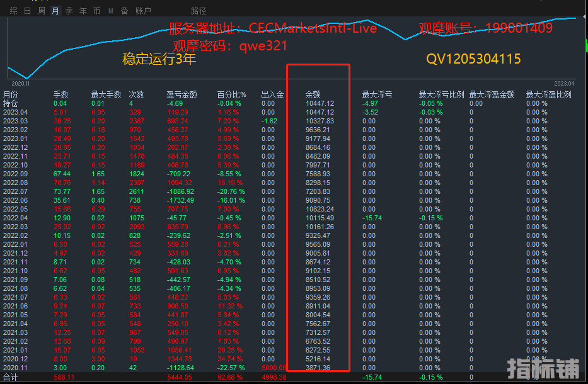The width and height of the screenshot is (588, 384).
Task: Open the 币 currency tab
Action: 96,11
